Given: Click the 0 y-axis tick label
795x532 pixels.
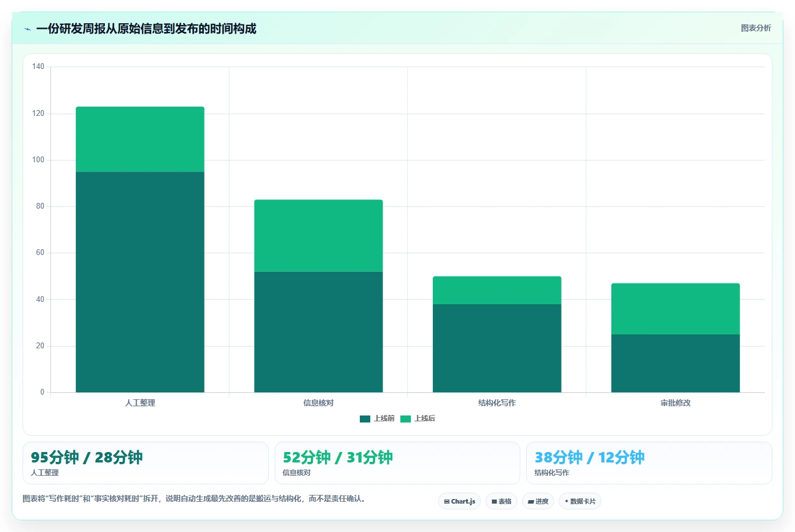Looking at the screenshot, I should [x=42, y=392].
